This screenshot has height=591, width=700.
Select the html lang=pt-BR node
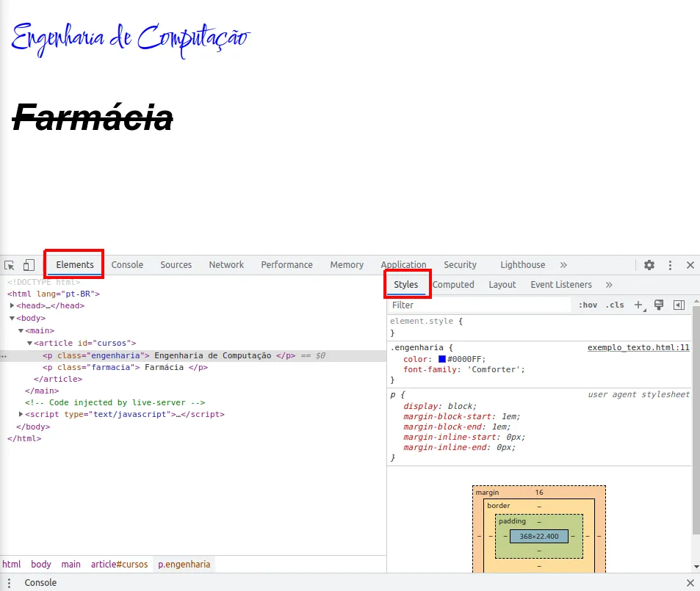54,294
